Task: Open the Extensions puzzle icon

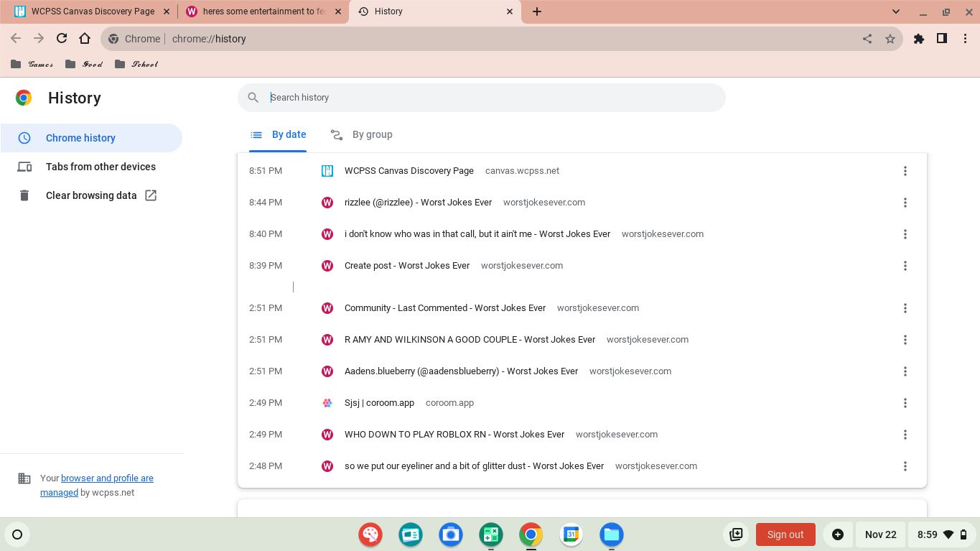Action: click(919, 39)
